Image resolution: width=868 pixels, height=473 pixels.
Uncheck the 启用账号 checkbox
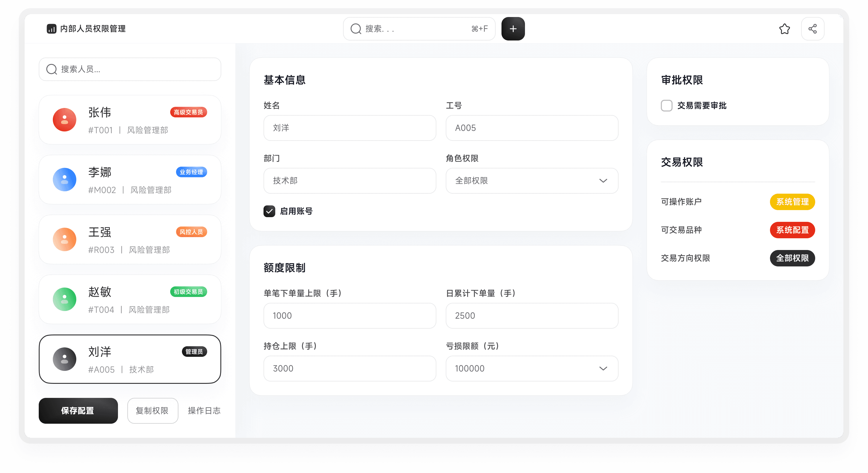(269, 211)
